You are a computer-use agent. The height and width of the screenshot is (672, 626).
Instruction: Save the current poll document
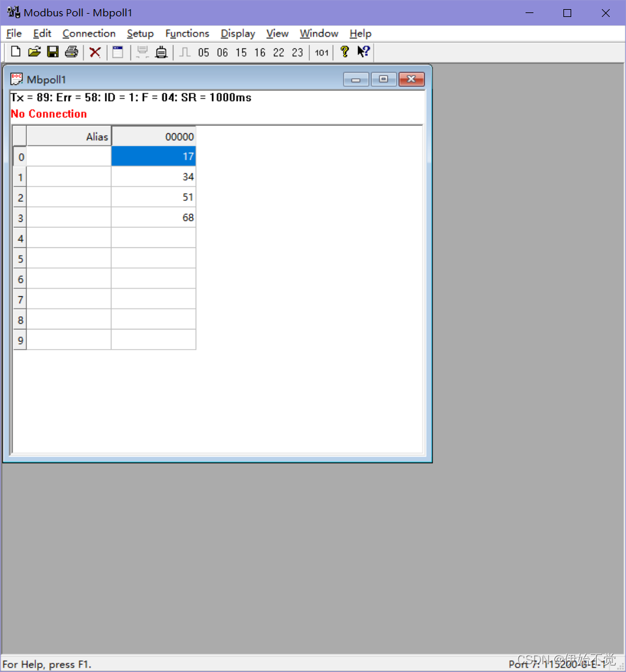pyautogui.click(x=53, y=52)
